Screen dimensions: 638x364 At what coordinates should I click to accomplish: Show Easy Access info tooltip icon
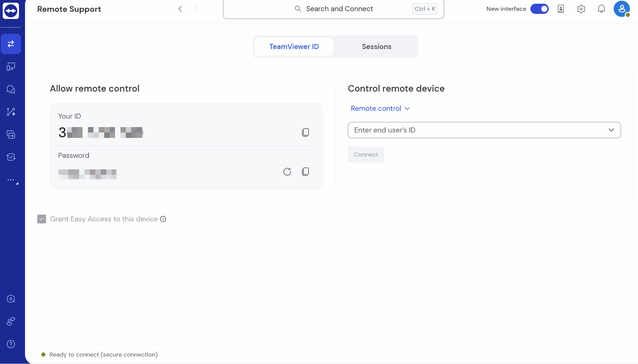pos(163,219)
